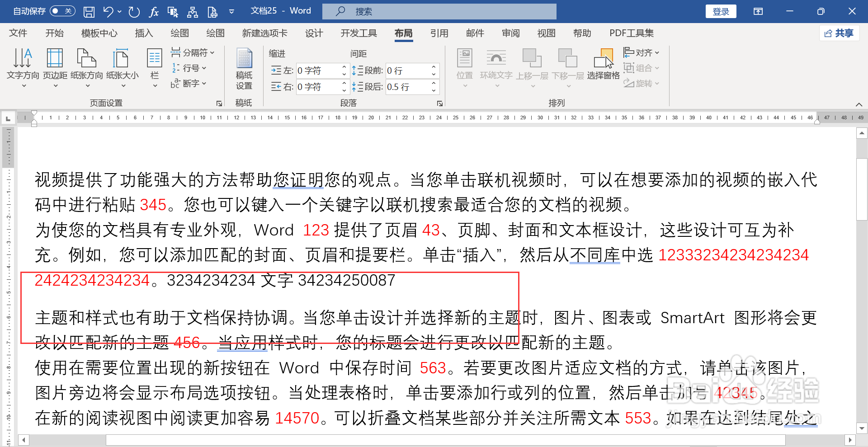This screenshot has width=868, height=447.
Task: Open 页边距 margins tool
Action: [55, 67]
